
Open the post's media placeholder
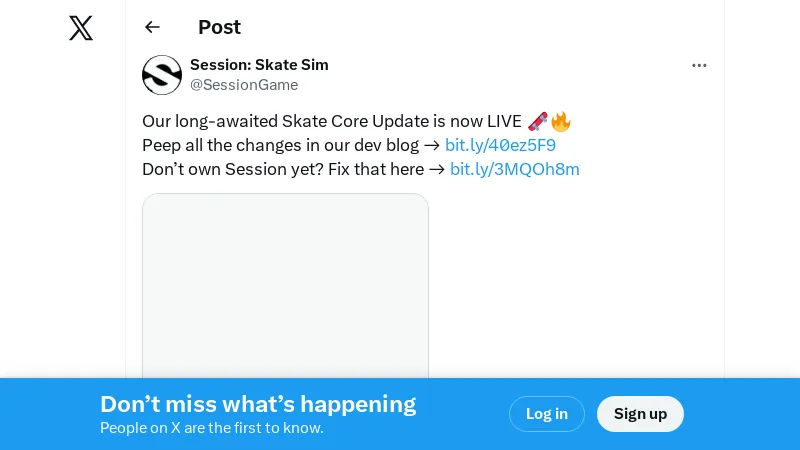point(285,285)
